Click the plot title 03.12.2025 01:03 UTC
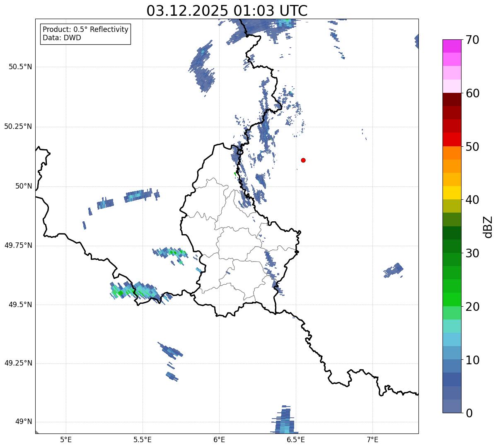Viewport: 498px width, 448px height. point(227,11)
